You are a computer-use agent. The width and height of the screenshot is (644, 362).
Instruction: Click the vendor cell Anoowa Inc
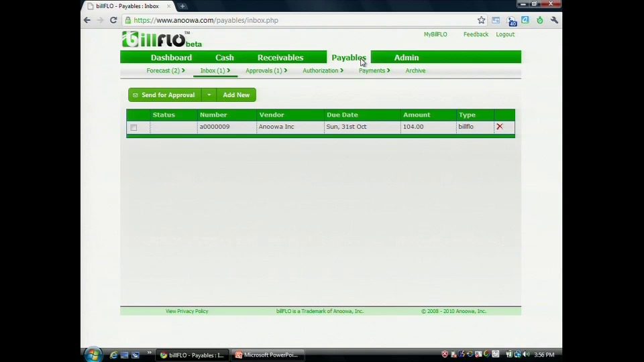click(x=276, y=127)
